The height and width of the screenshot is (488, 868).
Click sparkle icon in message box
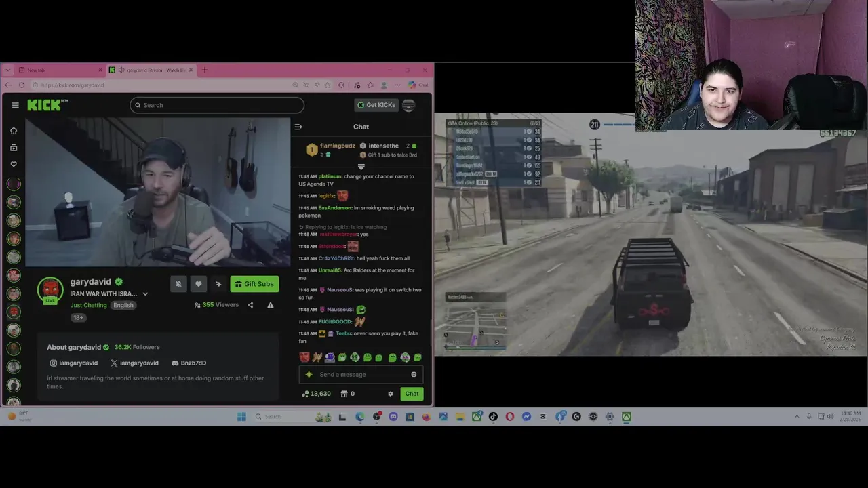coord(309,375)
